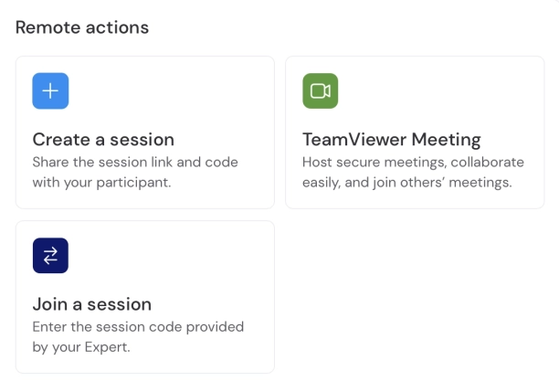This screenshot has width=559, height=392.
Task: Open the TeamViewer Meeting card
Action: pos(414,132)
